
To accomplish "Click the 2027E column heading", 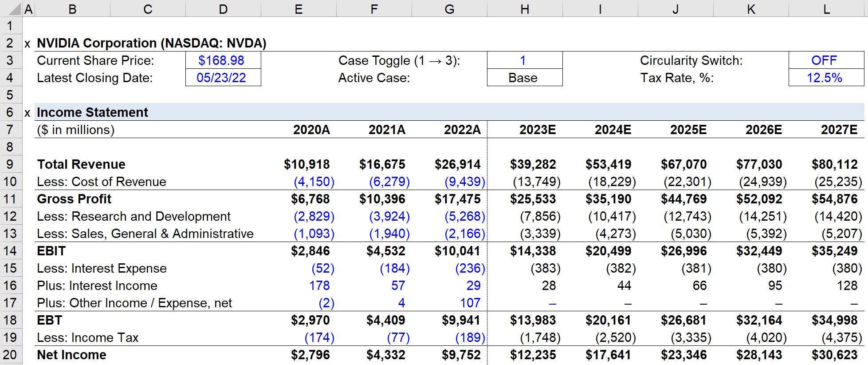I will [x=839, y=130].
